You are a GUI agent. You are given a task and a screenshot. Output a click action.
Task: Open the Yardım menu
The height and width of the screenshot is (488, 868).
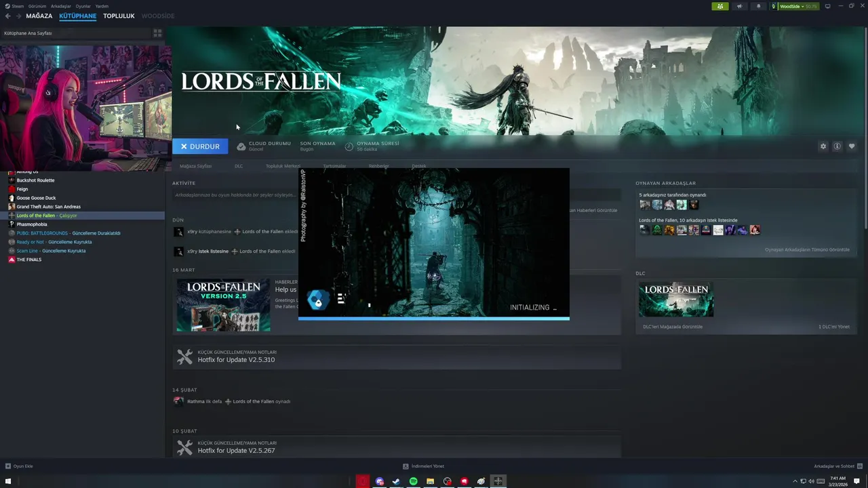(x=102, y=6)
